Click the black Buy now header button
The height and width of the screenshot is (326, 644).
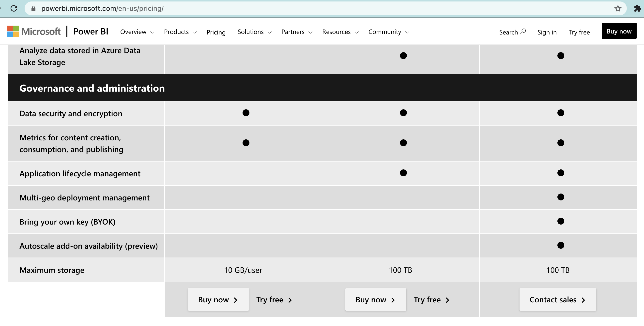[x=619, y=31]
